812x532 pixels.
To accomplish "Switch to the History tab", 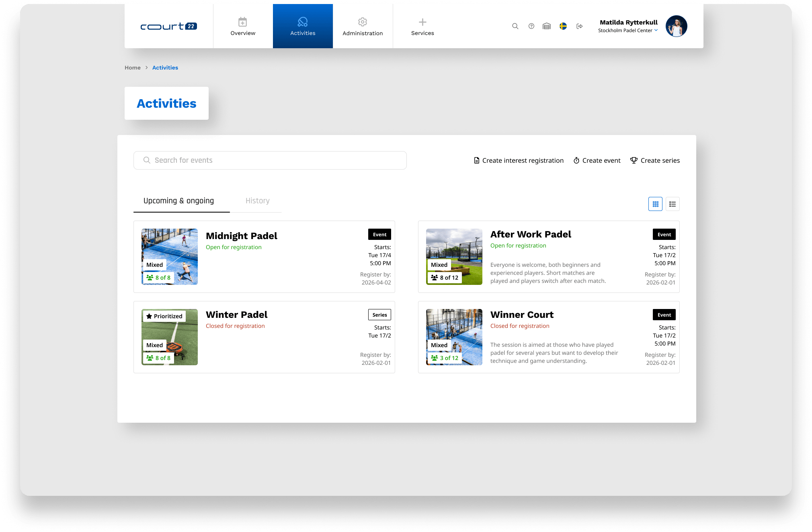I will 257,201.
